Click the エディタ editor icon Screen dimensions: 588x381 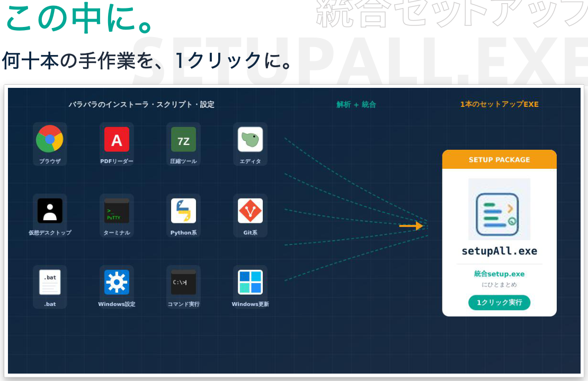[250, 139]
